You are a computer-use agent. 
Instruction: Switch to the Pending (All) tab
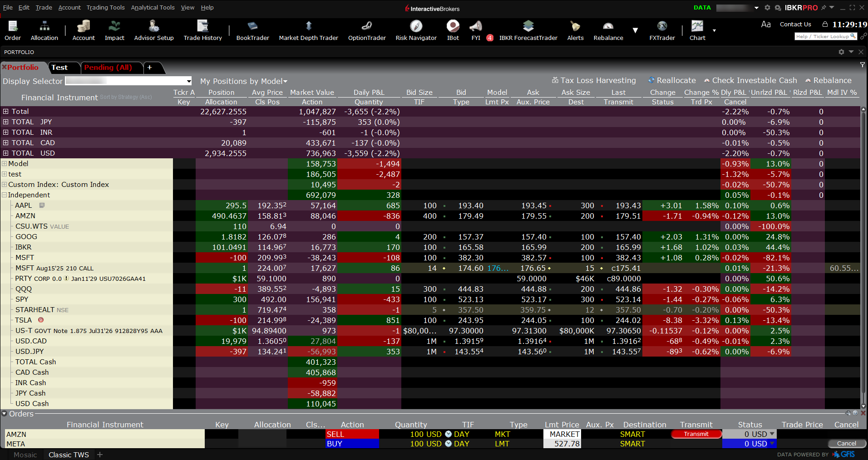(110, 68)
